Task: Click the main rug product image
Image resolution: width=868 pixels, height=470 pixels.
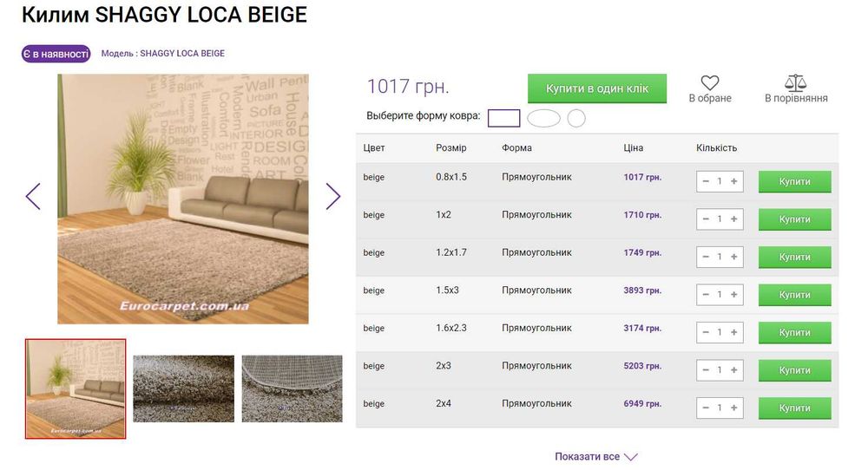Action: click(183, 199)
